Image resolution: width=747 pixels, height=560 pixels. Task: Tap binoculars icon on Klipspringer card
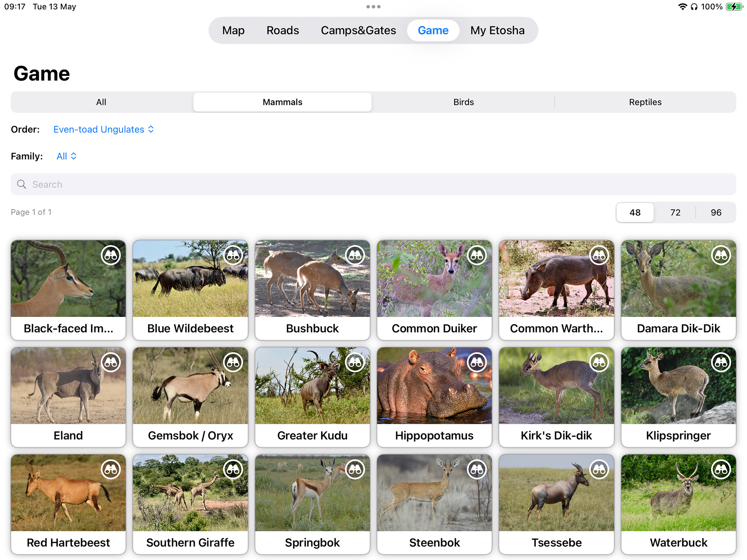[721, 362]
